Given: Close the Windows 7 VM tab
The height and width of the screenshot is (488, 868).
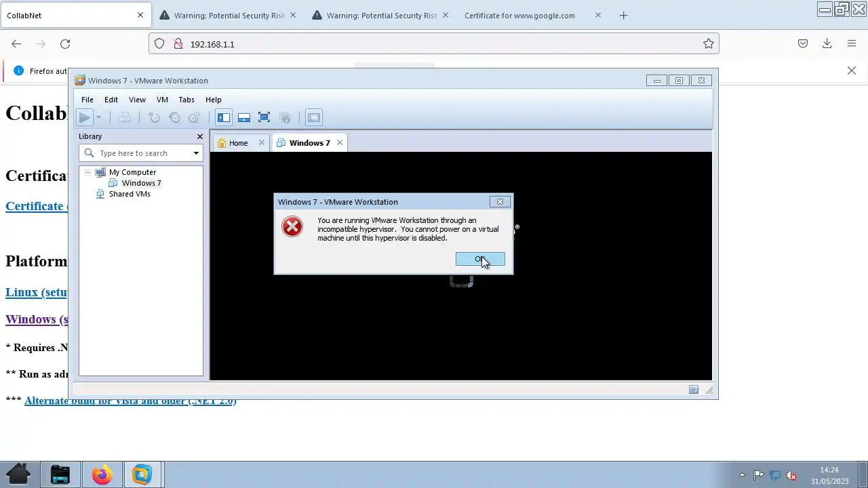Looking at the screenshot, I should tap(340, 143).
